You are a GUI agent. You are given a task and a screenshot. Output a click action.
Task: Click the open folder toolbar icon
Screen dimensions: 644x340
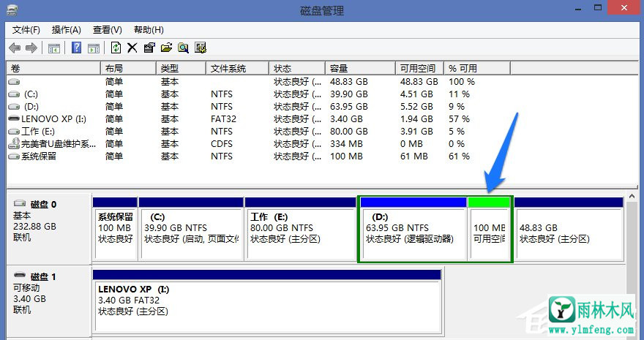pos(166,48)
